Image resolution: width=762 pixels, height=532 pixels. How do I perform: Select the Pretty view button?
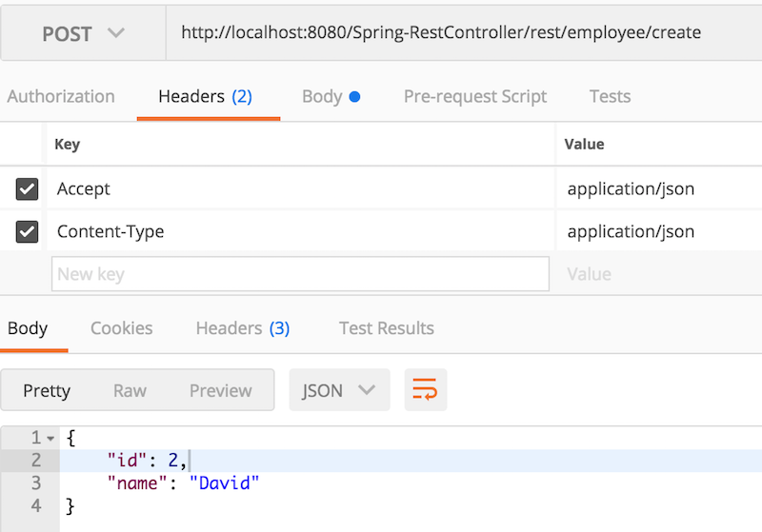(x=47, y=390)
